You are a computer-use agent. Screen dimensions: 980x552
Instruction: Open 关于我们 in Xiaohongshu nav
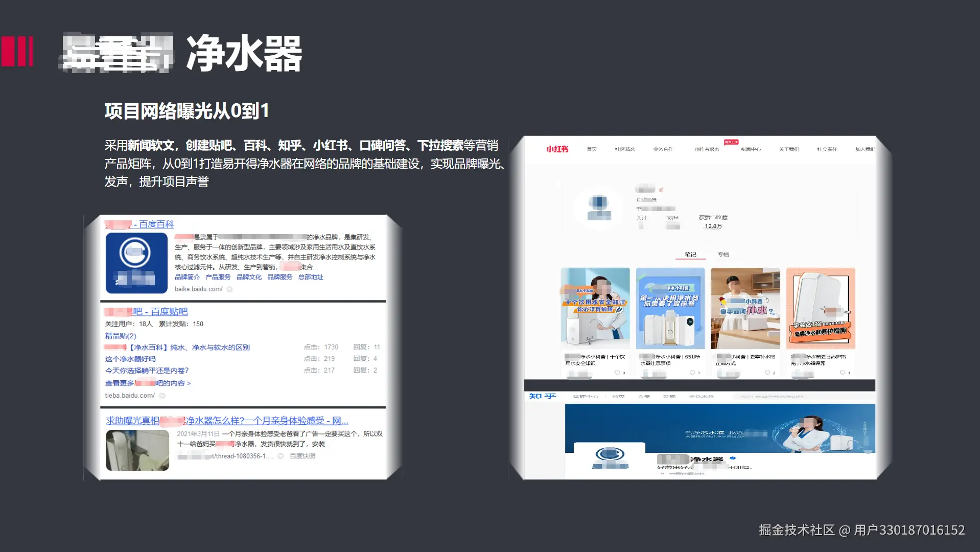789,149
